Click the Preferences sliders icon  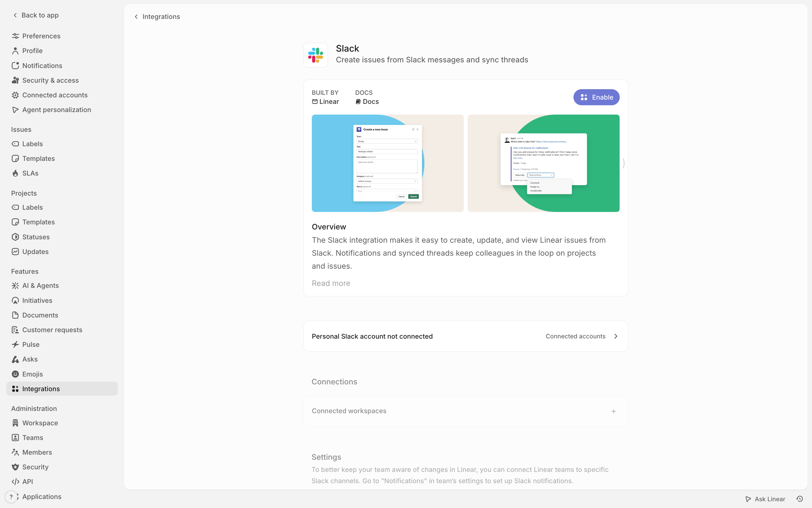[15, 36]
